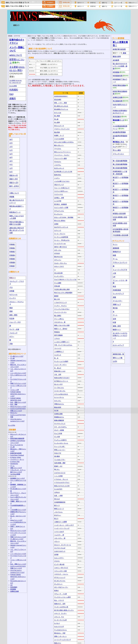Open the マルウェア・ブラクラ category link

17,283
